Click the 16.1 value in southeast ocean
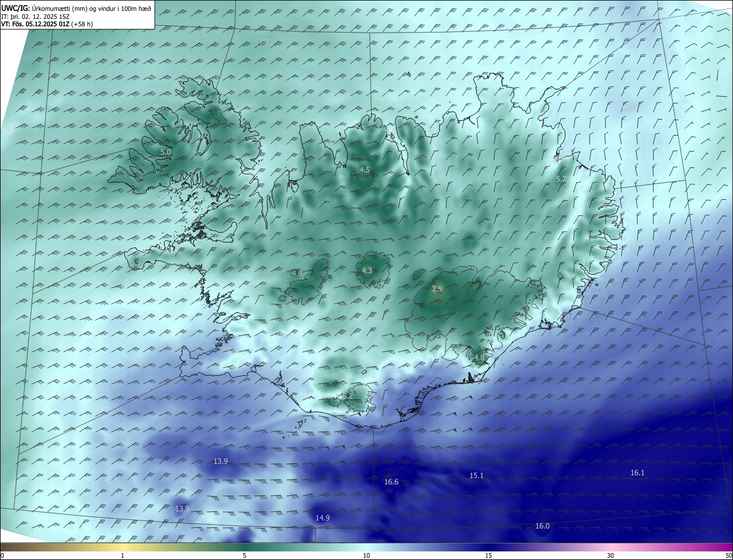The width and height of the screenshot is (733, 560). [637, 472]
